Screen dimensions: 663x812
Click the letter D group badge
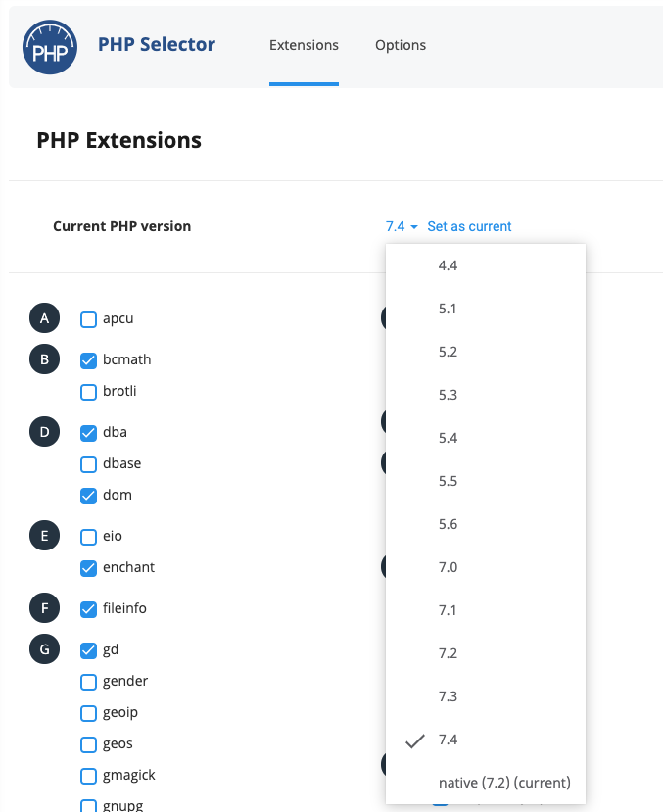click(44, 432)
